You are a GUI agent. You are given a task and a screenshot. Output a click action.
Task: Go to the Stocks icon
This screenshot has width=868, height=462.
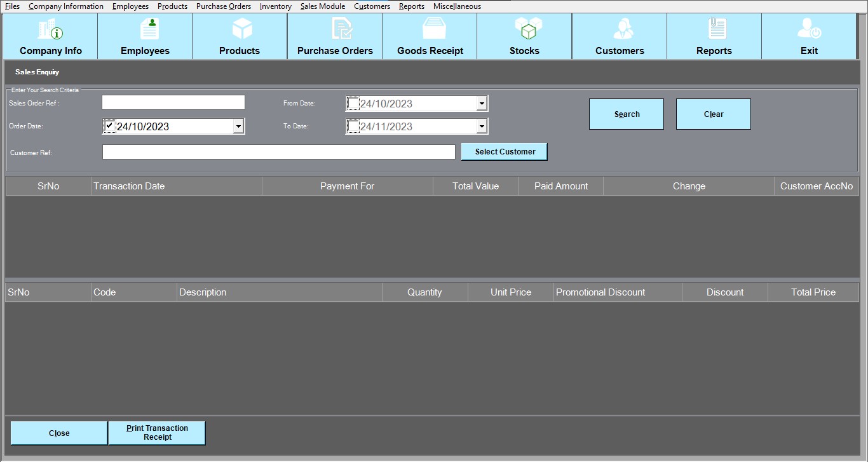pyautogui.click(x=524, y=30)
